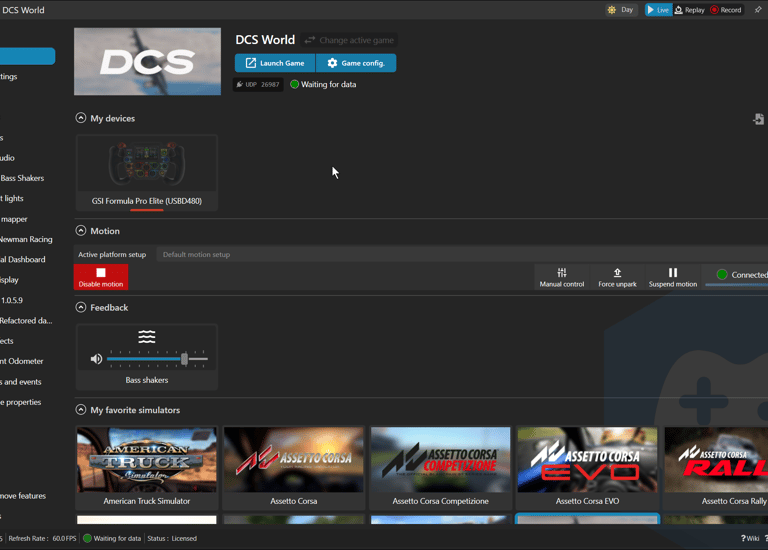
Task: Open the 1.0.5.9 sidebar item
Action: (12, 300)
